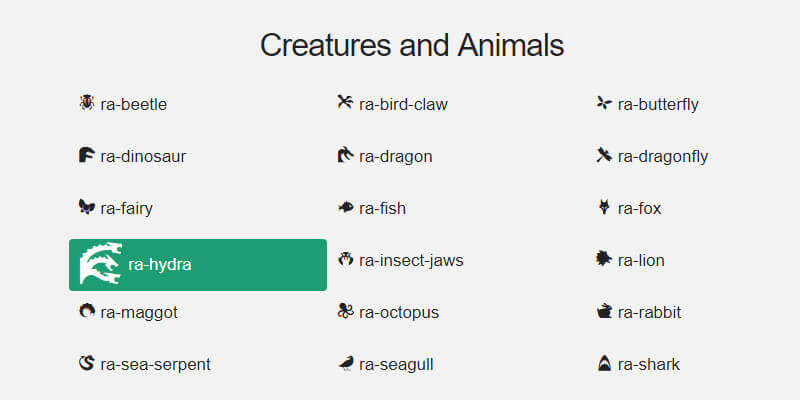Screen dimensions: 800x400
Task: Click the beetle icon
Action: point(87,103)
